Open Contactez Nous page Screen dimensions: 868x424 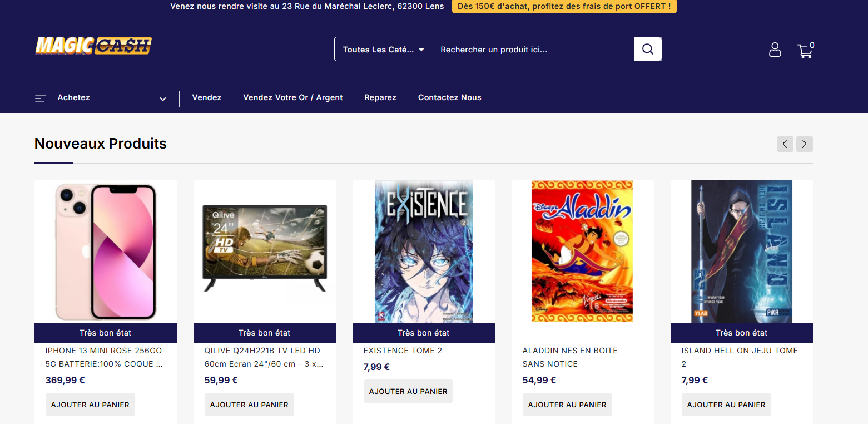(x=450, y=97)
